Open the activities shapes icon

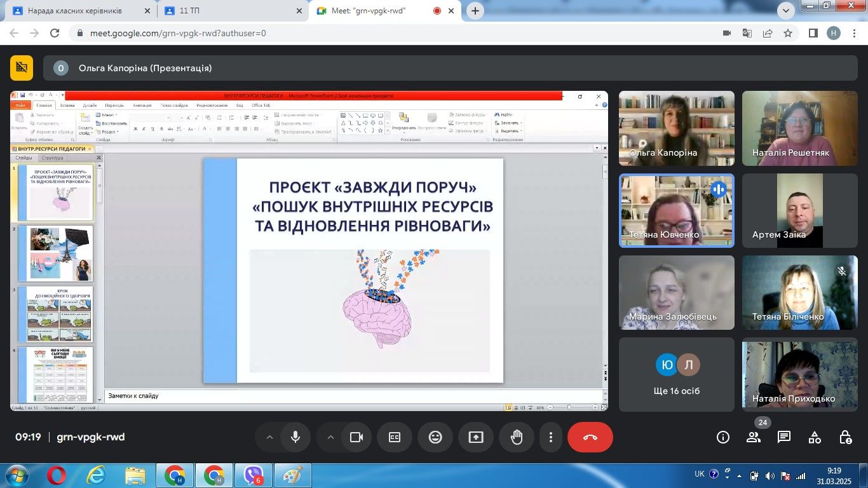[x=815, y=437]
